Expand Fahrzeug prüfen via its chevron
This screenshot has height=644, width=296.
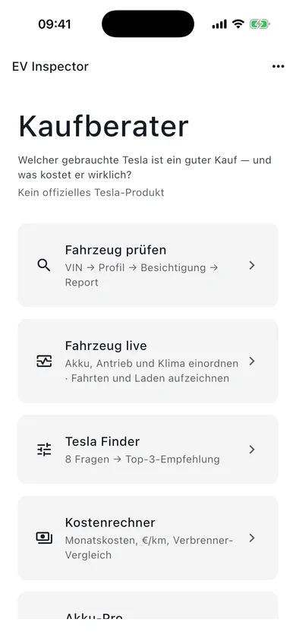(252, 265)
